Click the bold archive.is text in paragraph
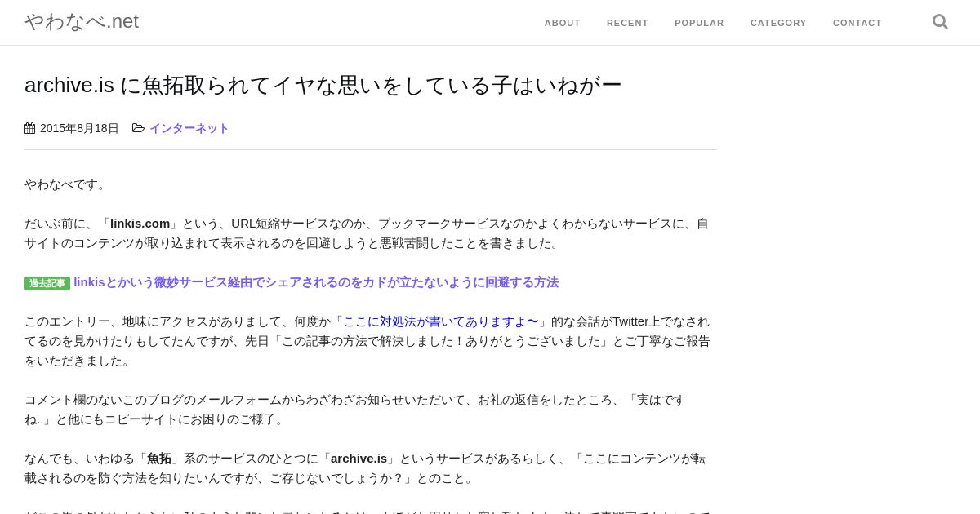 [x=359, y=459]
